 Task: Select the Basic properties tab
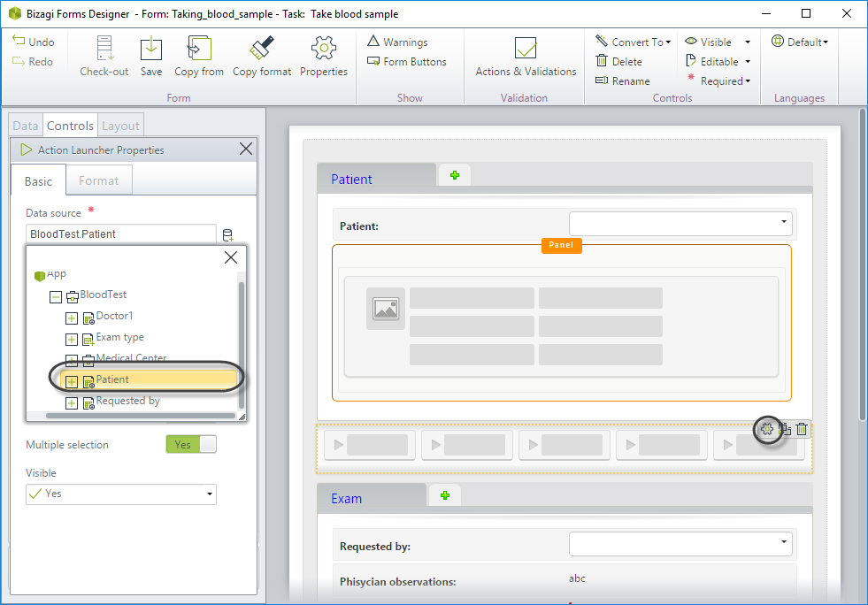point(38,181)
